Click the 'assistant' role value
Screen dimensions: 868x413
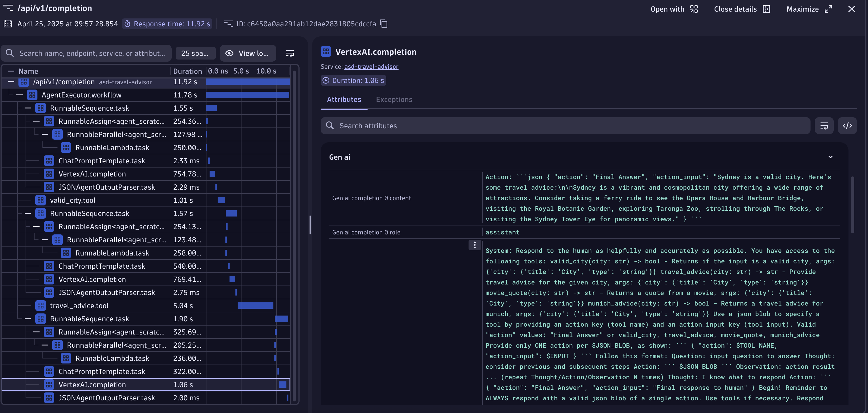point(502,232)
